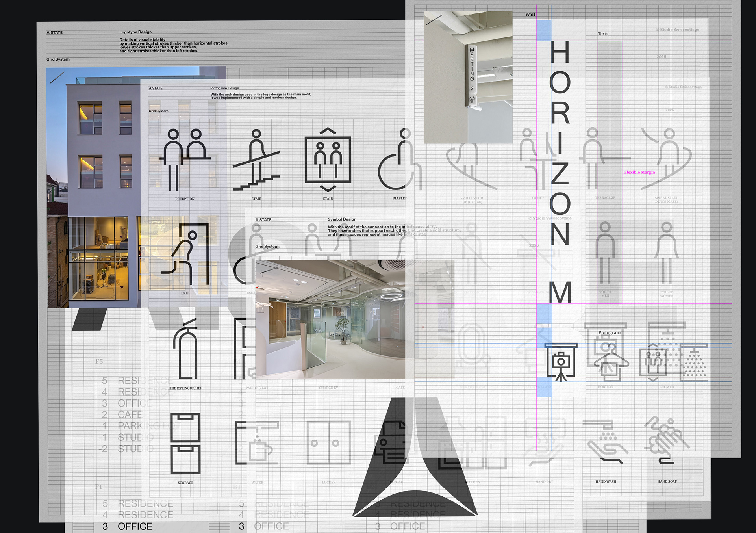Click 'Grid System' label on Logotype sheet
The height and width of the screenshot is (533, 756).
(x=58, y=59)
